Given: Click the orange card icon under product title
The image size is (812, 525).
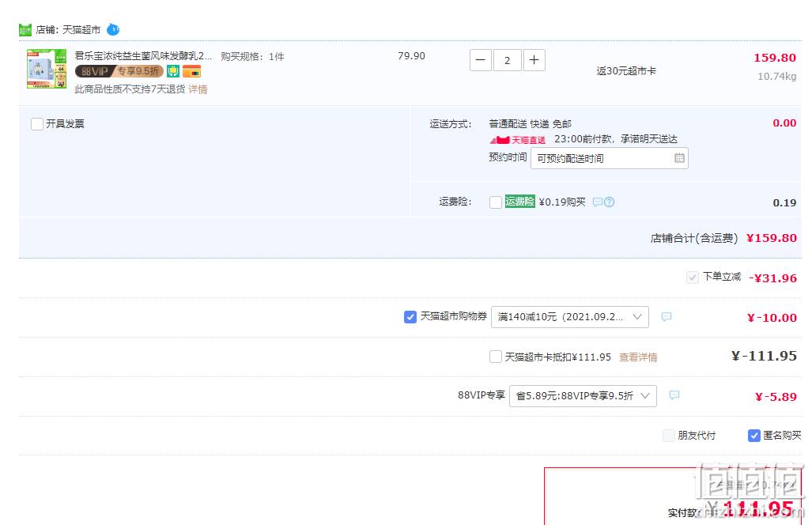Looking at the screenshot, I should click(191, 71).
